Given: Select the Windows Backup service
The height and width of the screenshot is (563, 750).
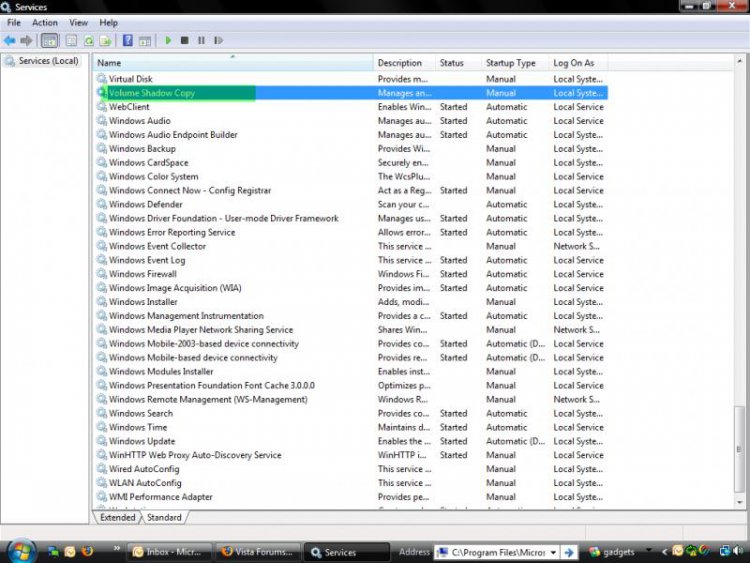Looking at the screenshot, I should pyautogui.click(x=352, y=148).
